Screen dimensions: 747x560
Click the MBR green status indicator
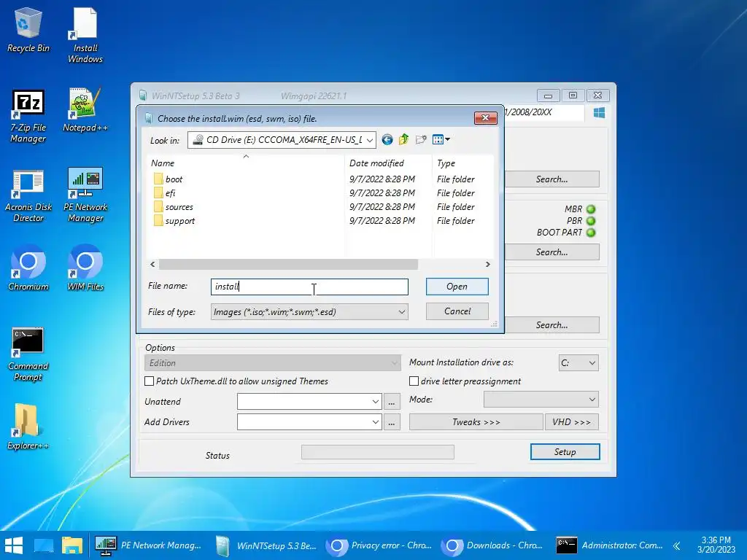(x=591, y=209)
